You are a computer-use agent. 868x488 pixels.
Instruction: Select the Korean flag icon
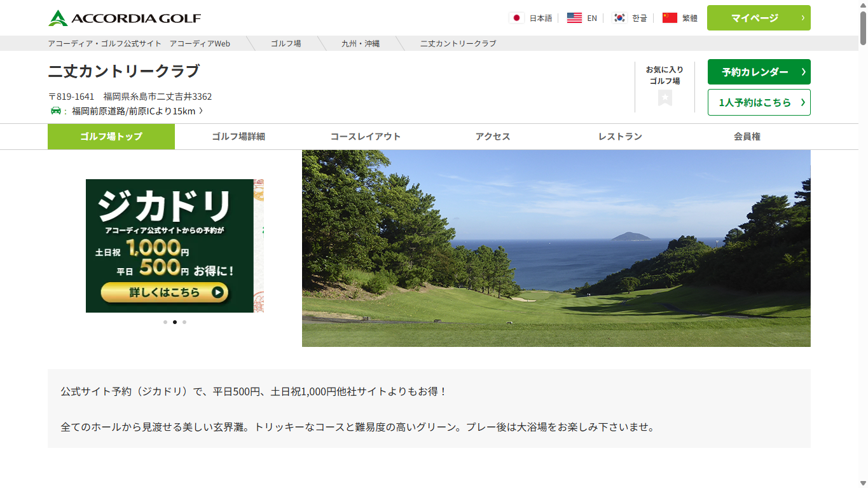click(619, 18)
